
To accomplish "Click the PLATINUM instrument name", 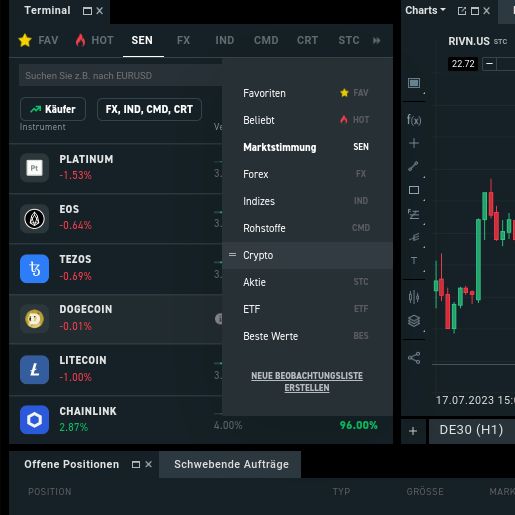I will tap(86, 159).
